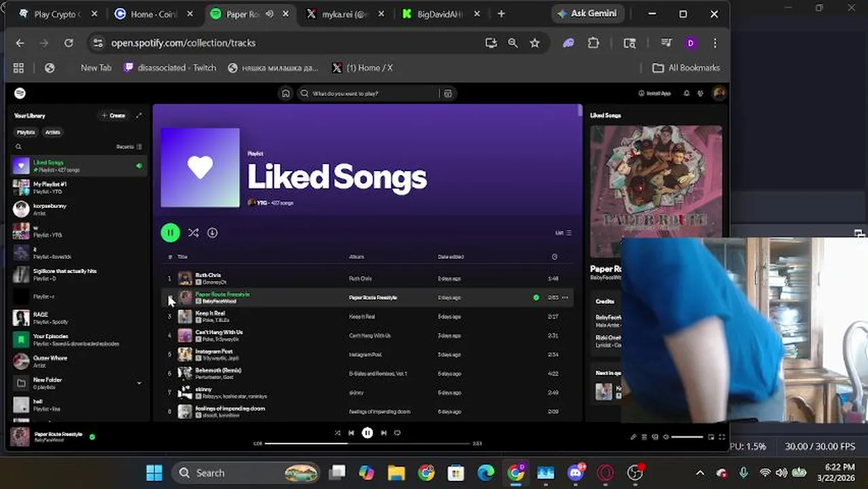
Task: Bookmark this page with the star icon
Action: pos(535,43)
